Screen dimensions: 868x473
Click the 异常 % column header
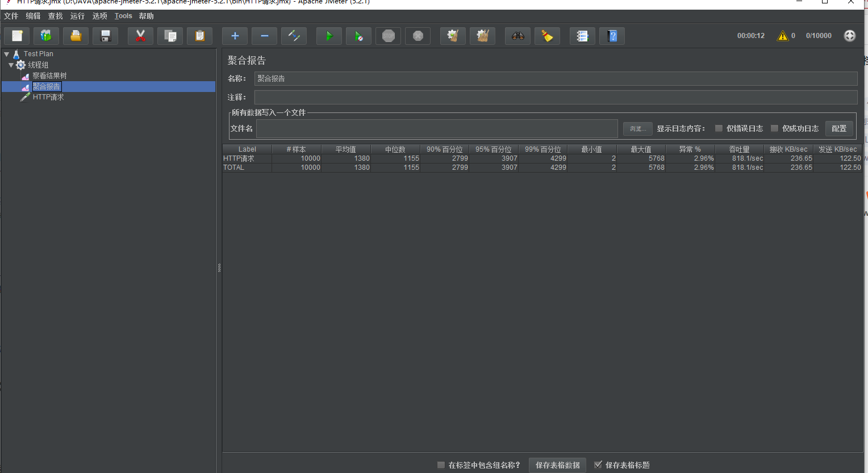pyautogui.click(x=690, y=149)
